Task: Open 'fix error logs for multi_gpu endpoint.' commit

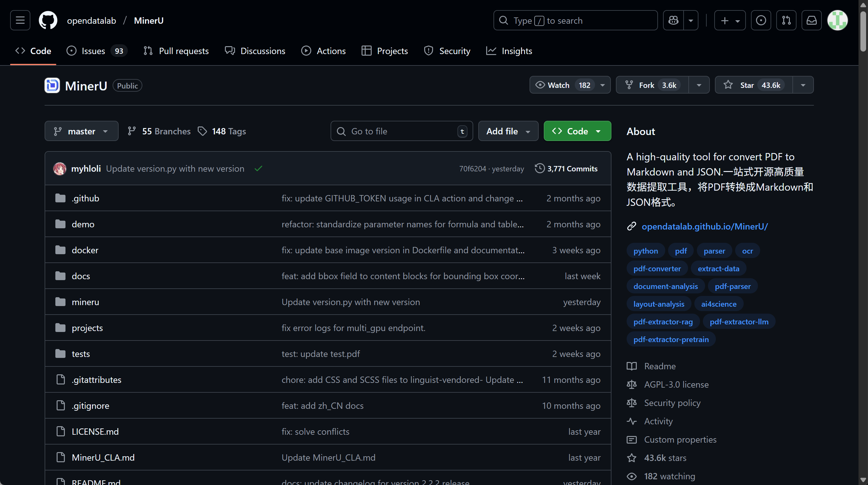Action: click(353, 328)
